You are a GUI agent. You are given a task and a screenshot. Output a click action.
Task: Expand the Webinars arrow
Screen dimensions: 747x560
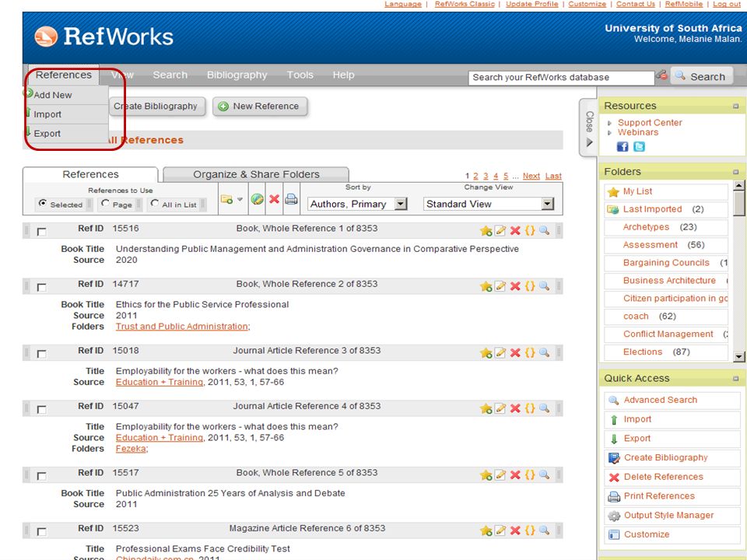tap(609, 133)
